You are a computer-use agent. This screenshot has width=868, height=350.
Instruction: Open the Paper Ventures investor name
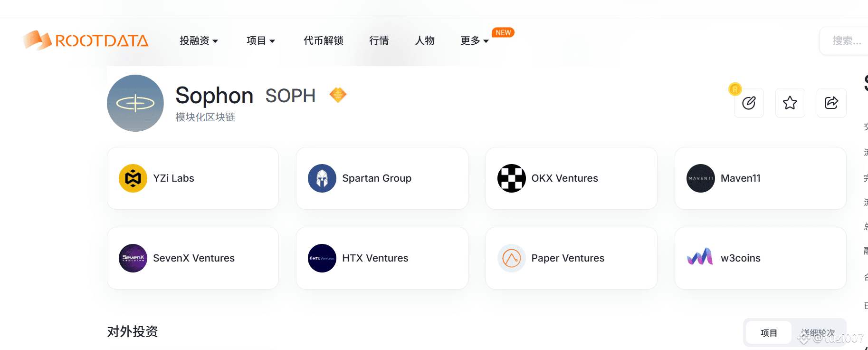tap(568, 258)
